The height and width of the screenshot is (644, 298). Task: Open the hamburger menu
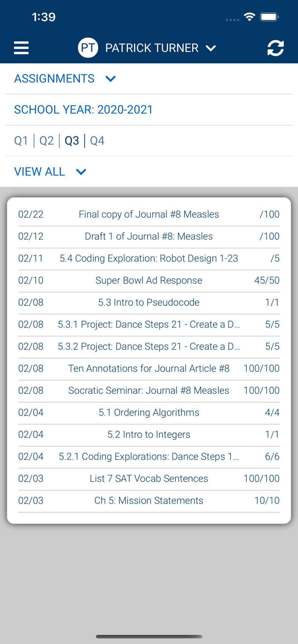21,48
